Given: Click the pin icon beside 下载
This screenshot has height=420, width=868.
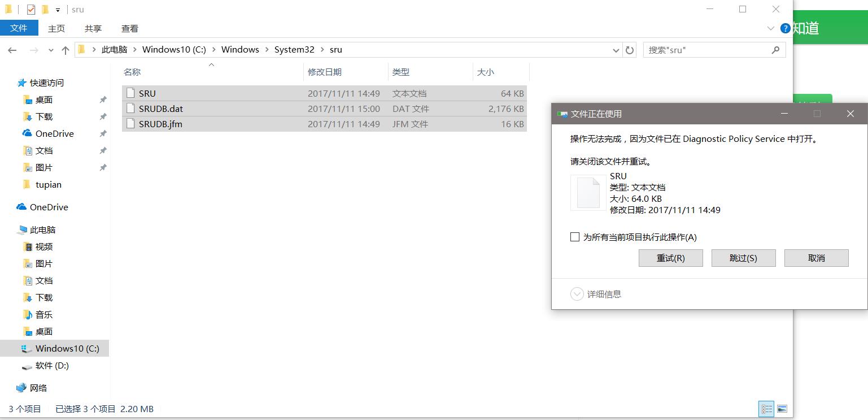Looking at the screenshot, I should 103,116.
